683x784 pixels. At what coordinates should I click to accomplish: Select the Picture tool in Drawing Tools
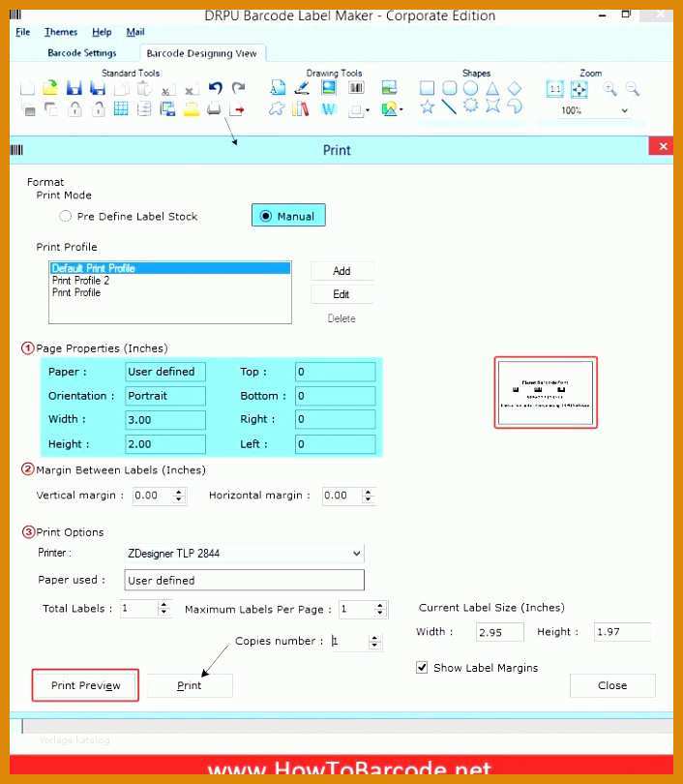[329, 88]
